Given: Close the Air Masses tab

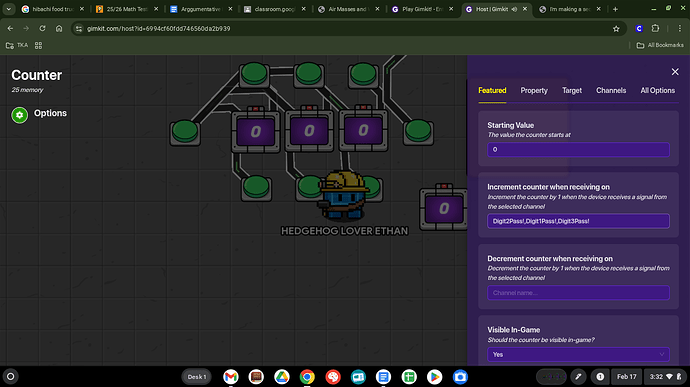Looking at the screenshot, I should (x=377, y=9).
